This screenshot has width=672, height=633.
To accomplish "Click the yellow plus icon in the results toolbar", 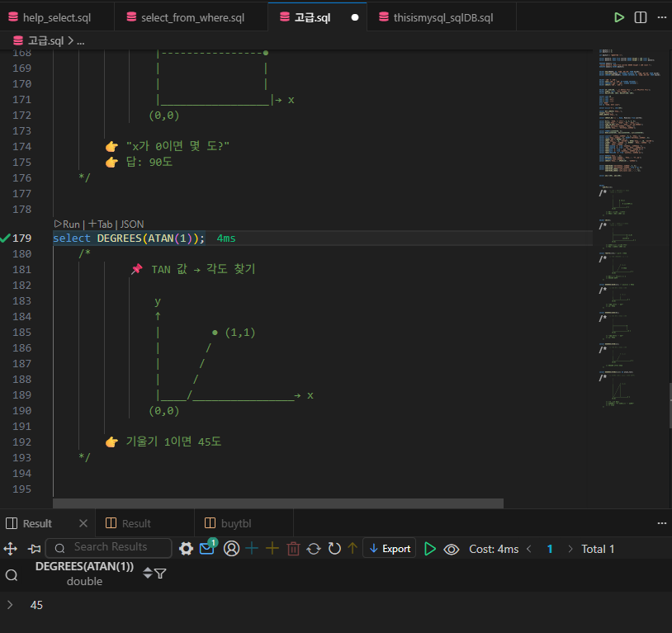I will click(272, 549).
